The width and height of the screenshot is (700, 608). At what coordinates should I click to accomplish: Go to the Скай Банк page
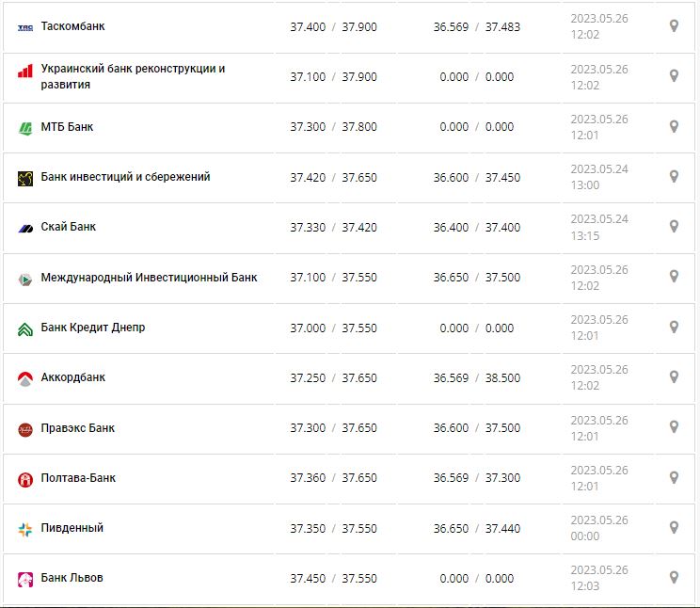pos(69,227)
